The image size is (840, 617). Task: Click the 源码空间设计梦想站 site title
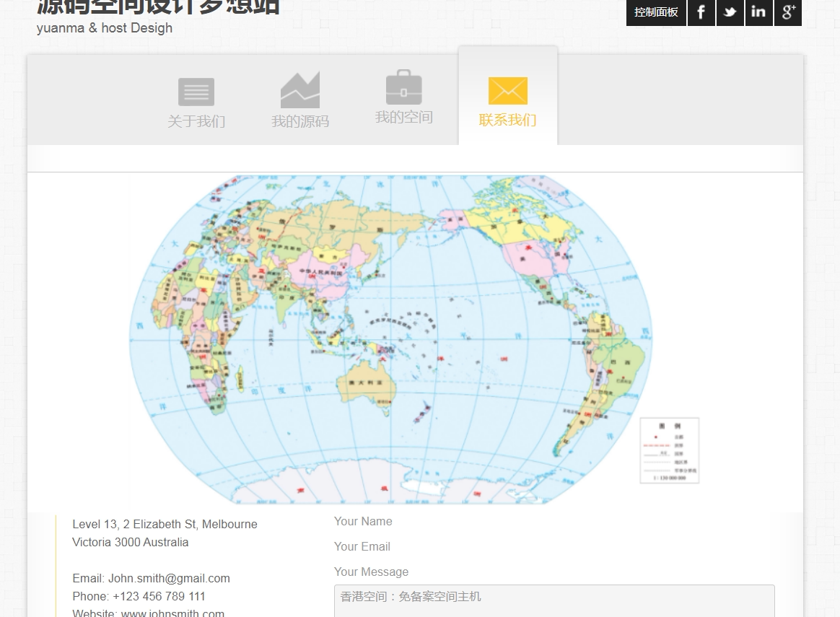[158, 7]
